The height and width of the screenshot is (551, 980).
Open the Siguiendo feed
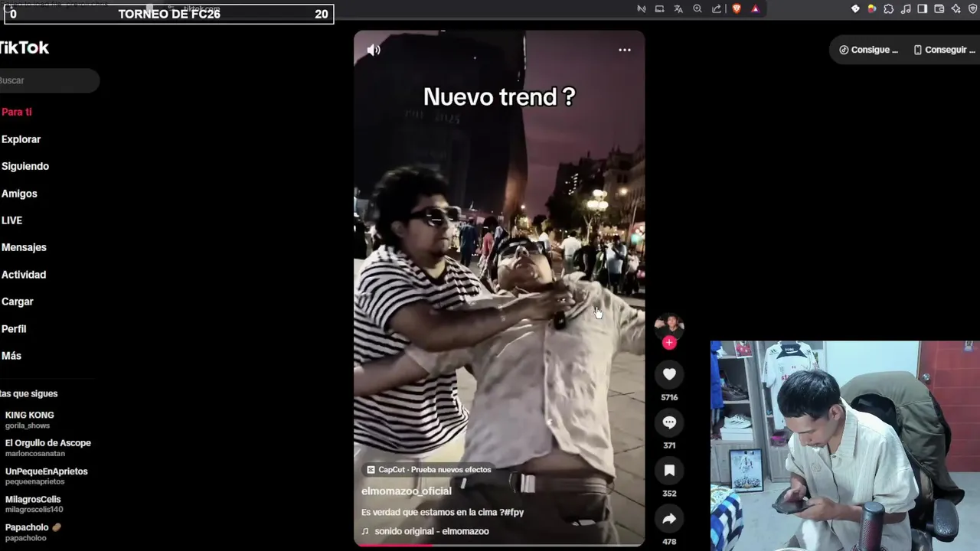tap(24, 166)
